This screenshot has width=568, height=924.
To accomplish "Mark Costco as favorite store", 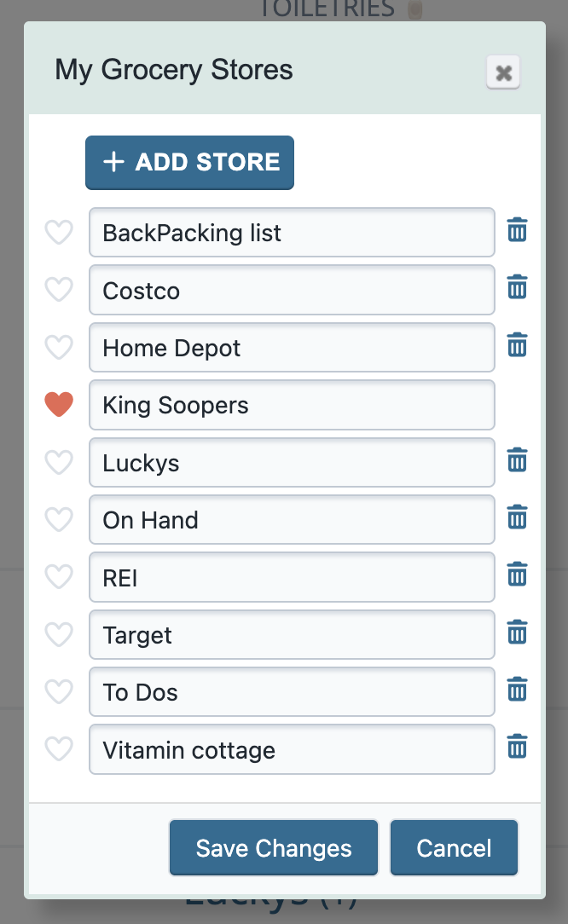I will tap(59, 290).
